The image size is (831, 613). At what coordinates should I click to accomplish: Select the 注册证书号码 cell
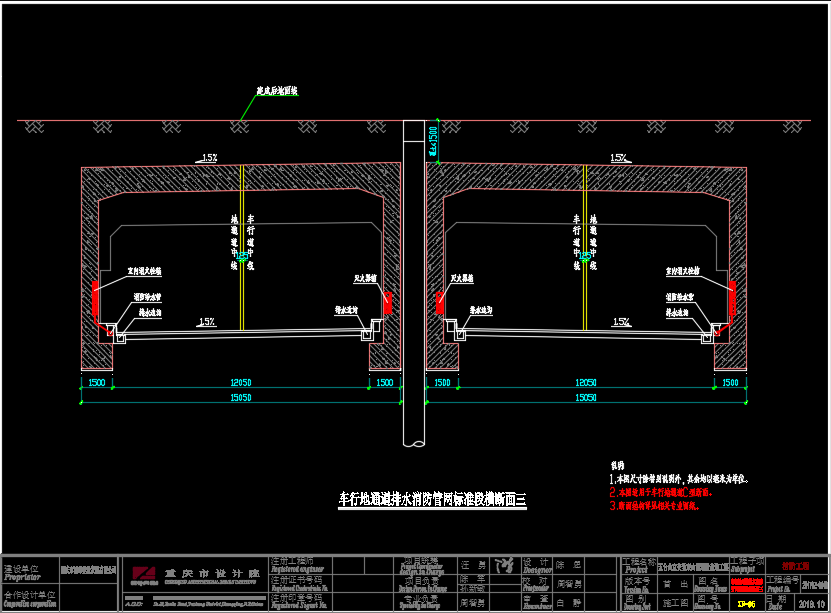[299, 584]
